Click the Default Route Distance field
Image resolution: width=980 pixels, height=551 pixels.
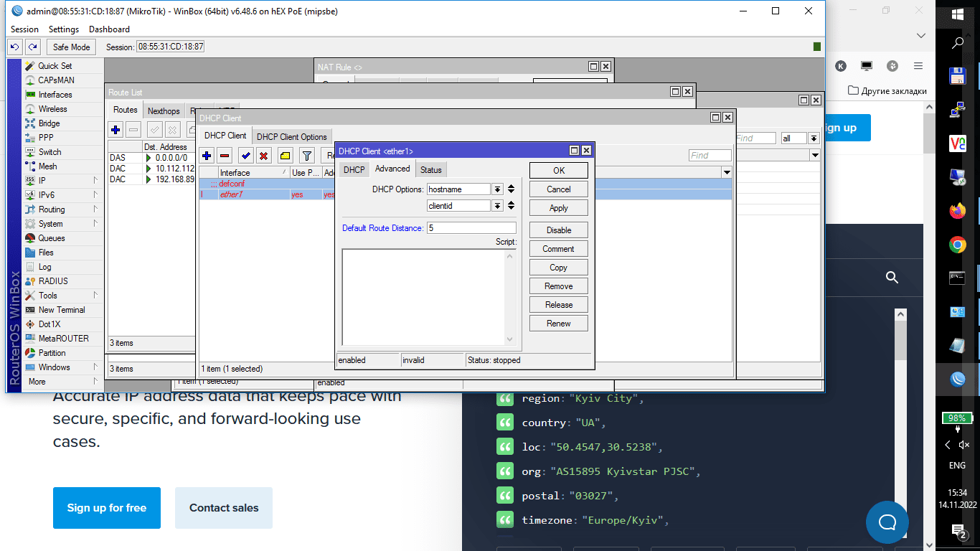click(x=471, y=228)
